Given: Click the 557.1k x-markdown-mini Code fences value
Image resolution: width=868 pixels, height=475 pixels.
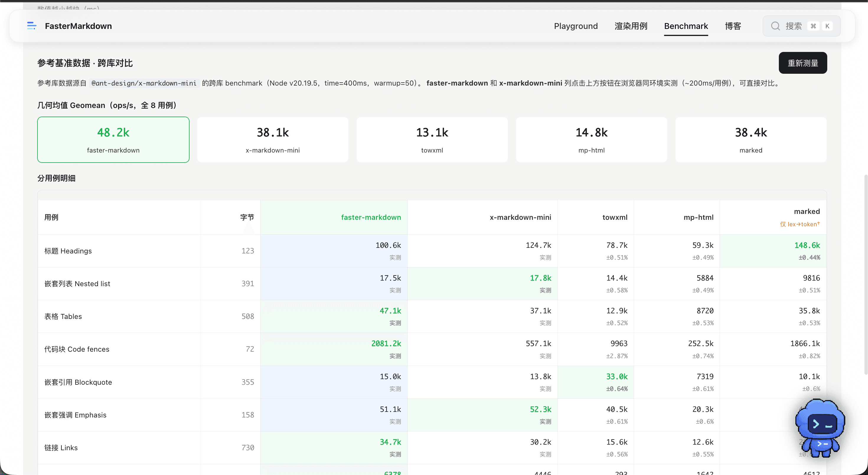Looking at the screenshot, I should [539, 343].
